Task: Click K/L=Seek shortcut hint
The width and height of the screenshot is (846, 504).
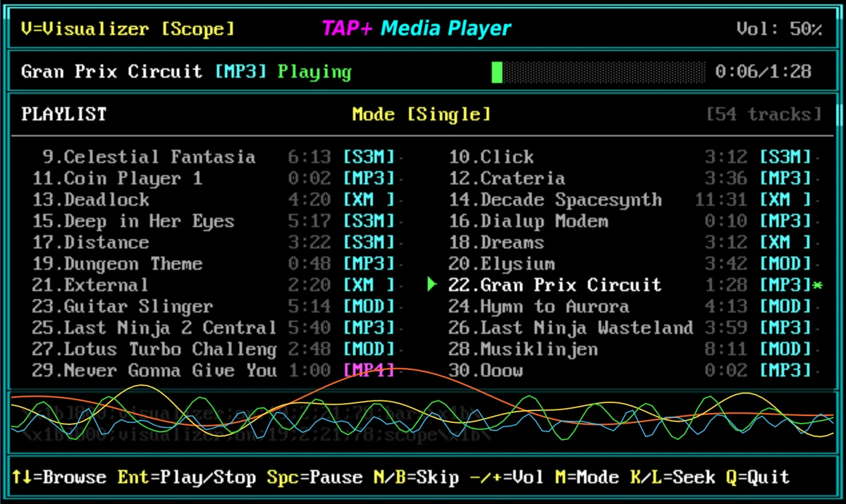Action: coord(673,477)
